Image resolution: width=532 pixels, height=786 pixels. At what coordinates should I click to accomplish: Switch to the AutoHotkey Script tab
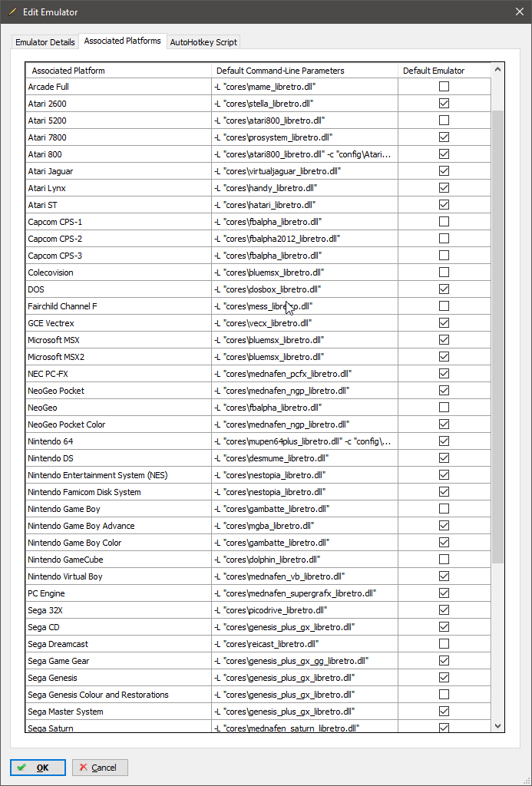click(x=203, y=42)
